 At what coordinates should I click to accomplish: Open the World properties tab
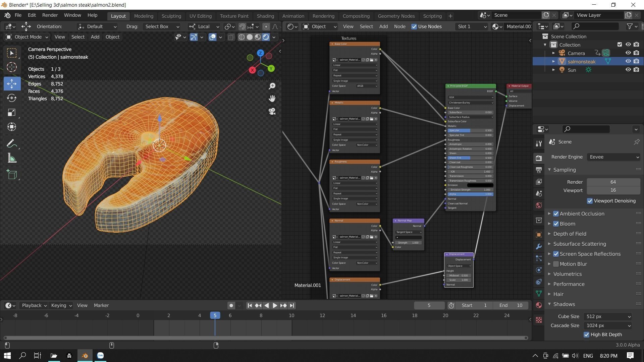(x=539, y=205)
